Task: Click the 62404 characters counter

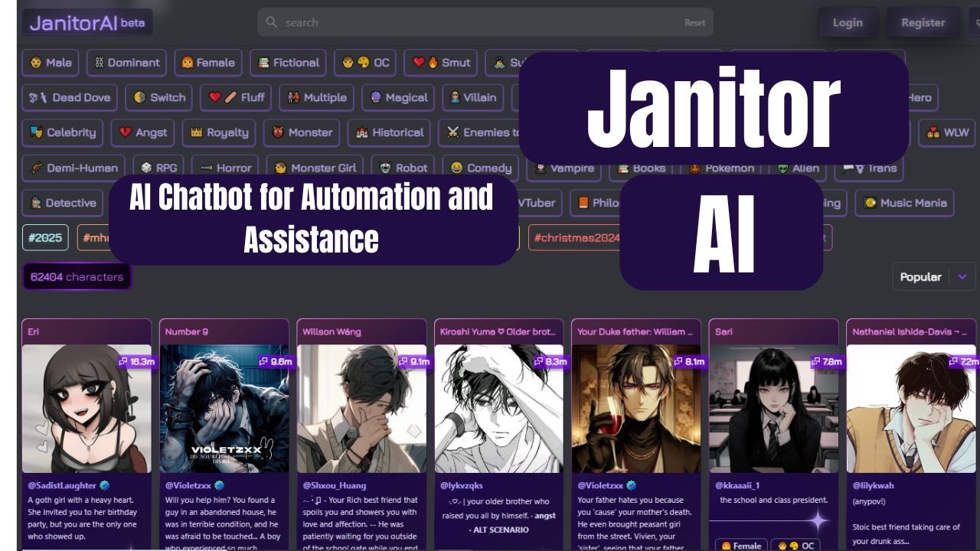Action: [x=77, y=277]
